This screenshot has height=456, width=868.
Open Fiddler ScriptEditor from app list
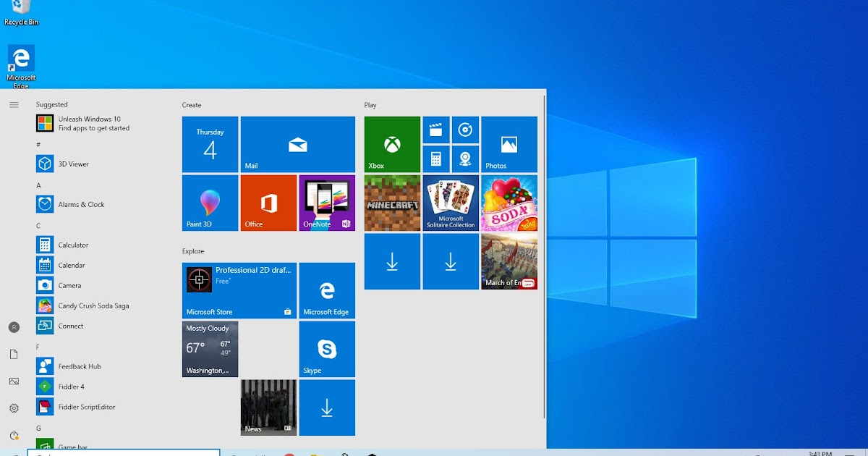tap(103, 407)
